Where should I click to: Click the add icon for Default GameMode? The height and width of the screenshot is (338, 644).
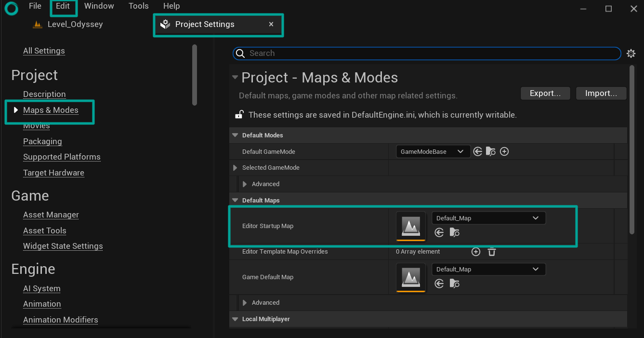tap(504, 152)
